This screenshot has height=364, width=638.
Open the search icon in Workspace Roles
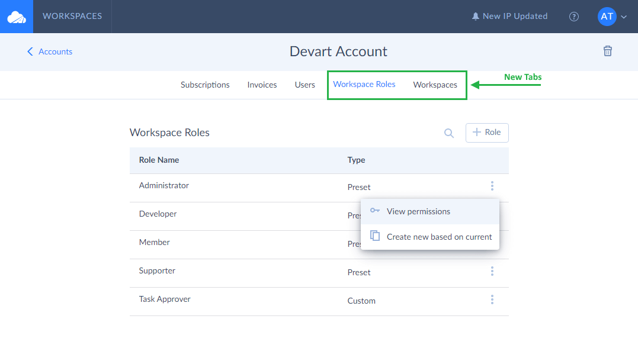[x=449, y=133]
